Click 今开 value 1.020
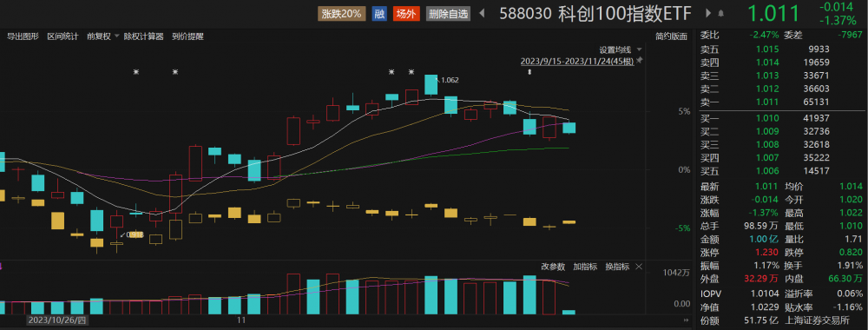Viewport: 868px width, 330px height. (852, 201)
